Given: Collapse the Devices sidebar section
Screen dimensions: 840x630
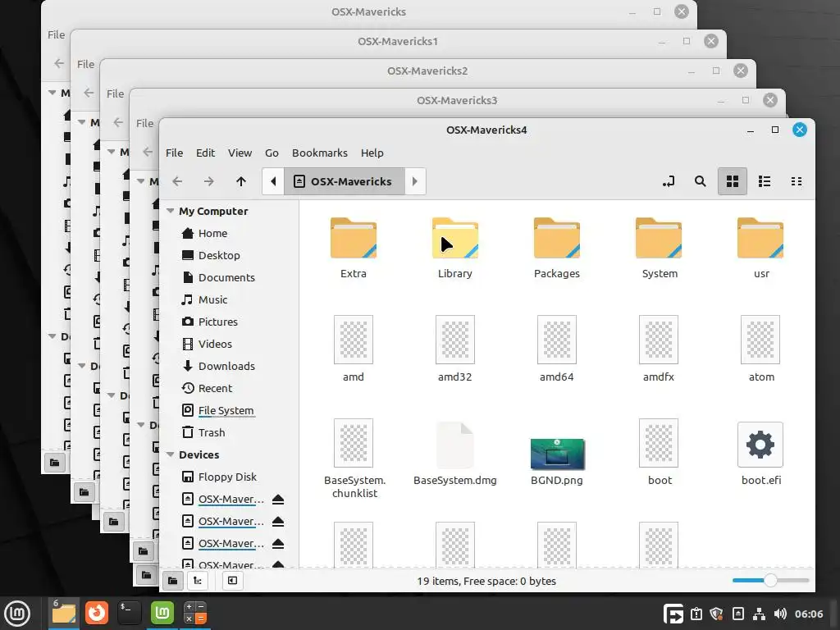Looking at the screenshot, I should 171,454.
